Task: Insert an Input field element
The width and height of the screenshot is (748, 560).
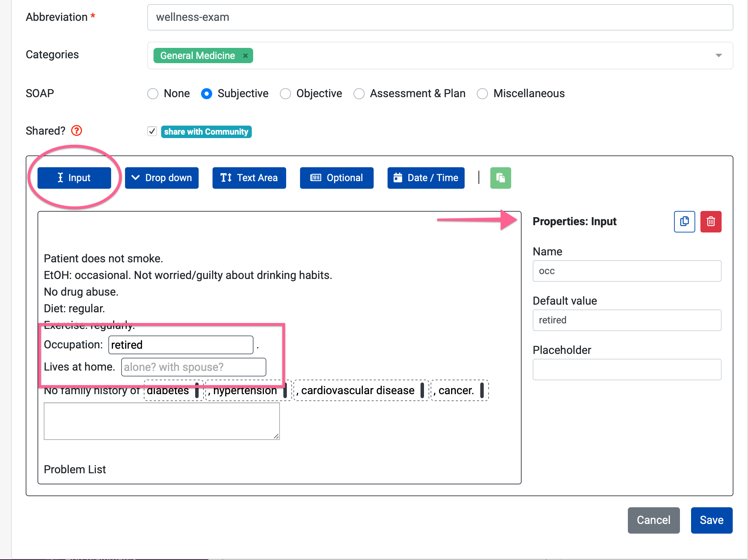Action: (x=74, y=178)
